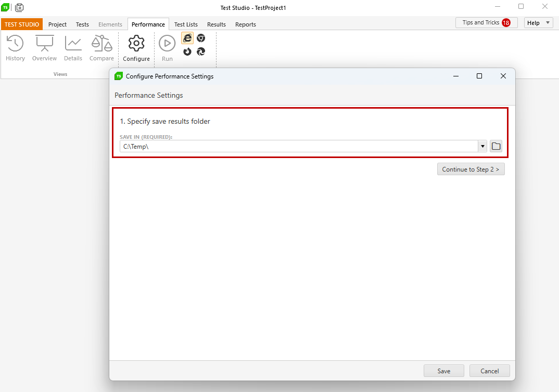Minimize the Test Studio main window

[x=498, y=6]
